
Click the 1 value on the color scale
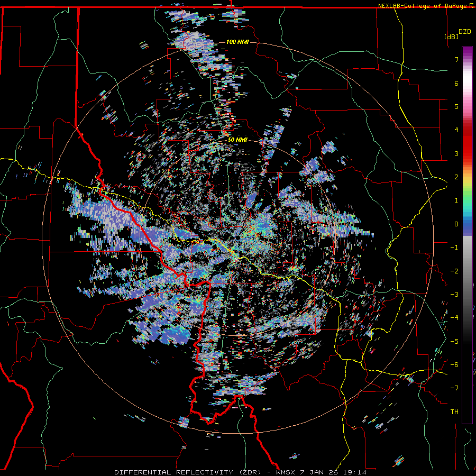tap(456, 200)
